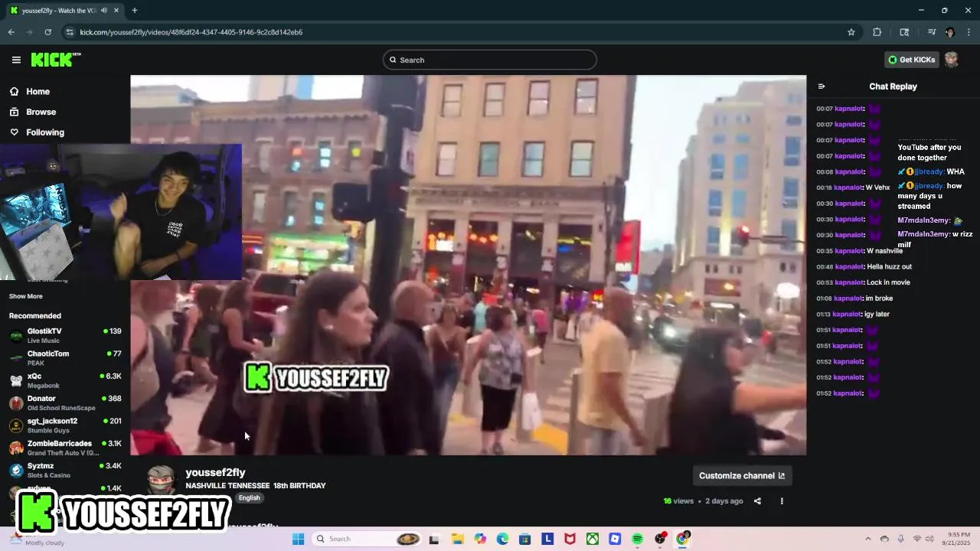Open Microsoft Edge from the taskbar
Screen dimensions: 980x551
(x=502, y=539)
